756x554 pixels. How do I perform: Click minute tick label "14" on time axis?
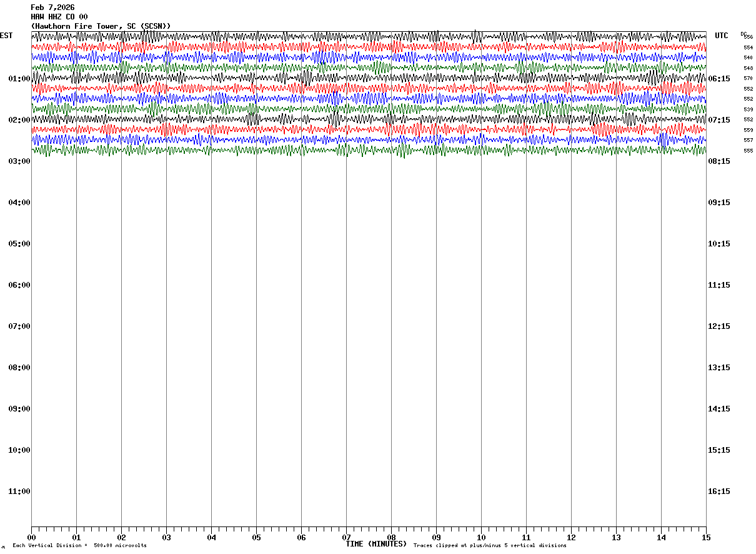pos(661,537)
